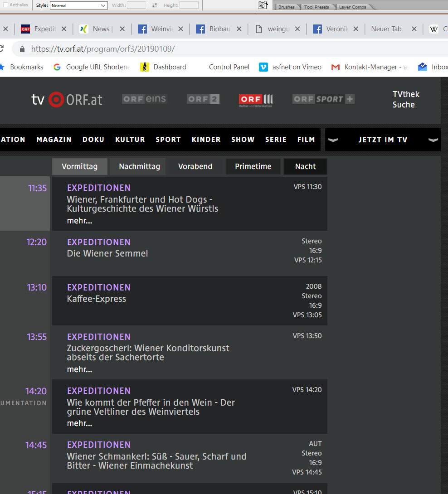The image size is (448, 494).
Task: Click the tv ORF.at logo
Action: pyautogui.click(x=67, y=100)
